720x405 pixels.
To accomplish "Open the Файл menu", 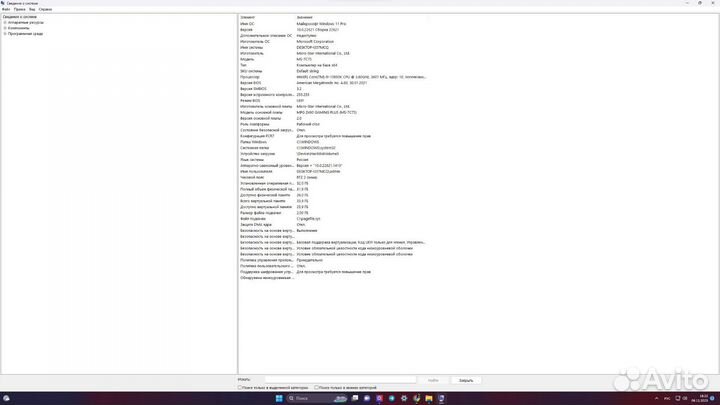I will [6, 9].
